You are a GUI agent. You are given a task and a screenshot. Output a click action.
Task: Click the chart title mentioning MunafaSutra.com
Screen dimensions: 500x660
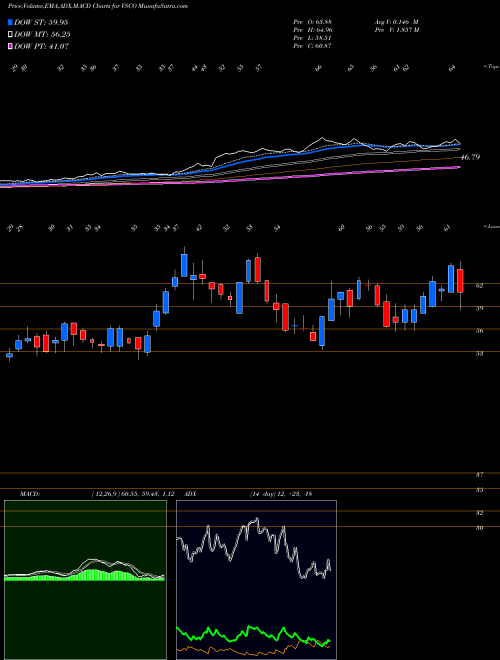point(98,6)
